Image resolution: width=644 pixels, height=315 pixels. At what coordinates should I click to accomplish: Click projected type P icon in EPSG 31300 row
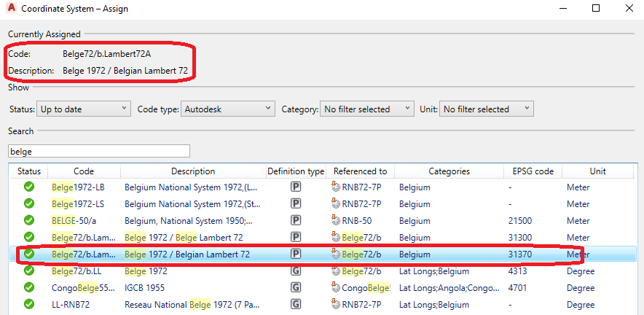point(296,237)
